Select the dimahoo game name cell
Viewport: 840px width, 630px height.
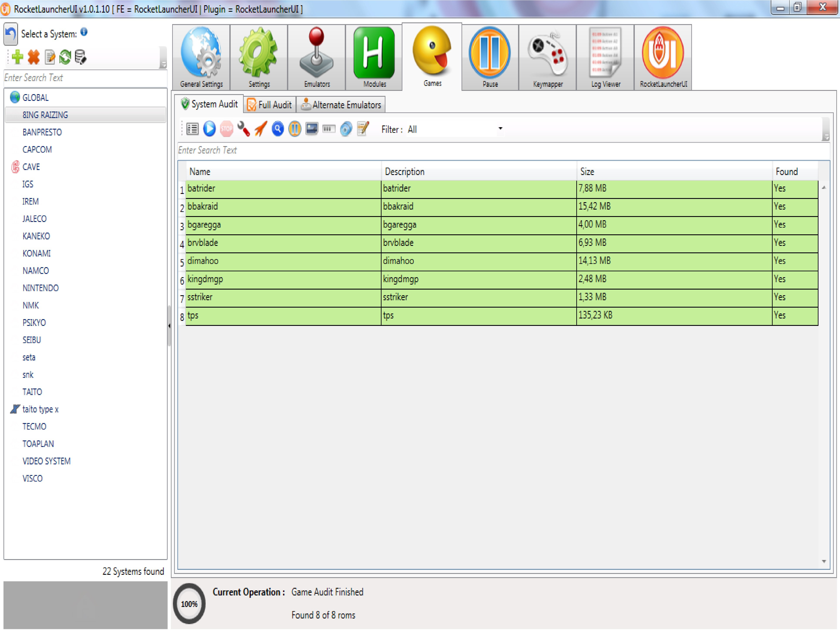coord(283,262)
